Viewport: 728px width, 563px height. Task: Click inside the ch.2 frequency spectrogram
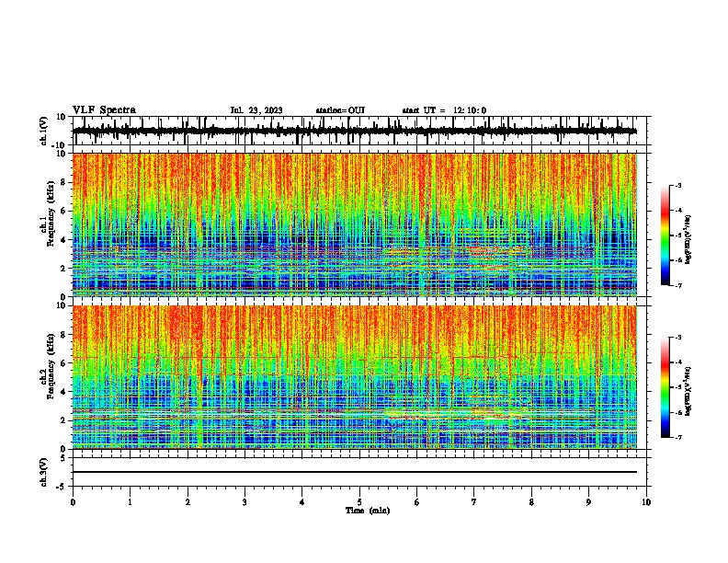click(354, 377)
